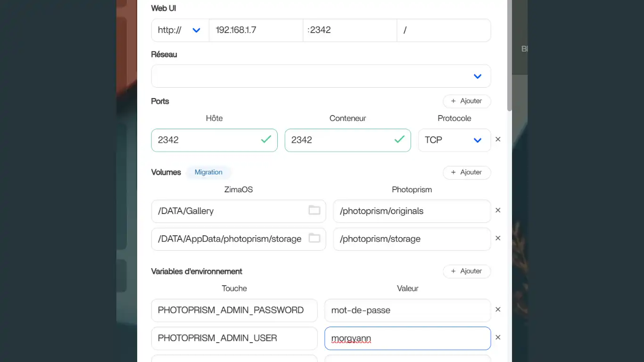Click the dialog's vertical scrollbar
Screen dimensions: 644x362
(x=509, y=57)
